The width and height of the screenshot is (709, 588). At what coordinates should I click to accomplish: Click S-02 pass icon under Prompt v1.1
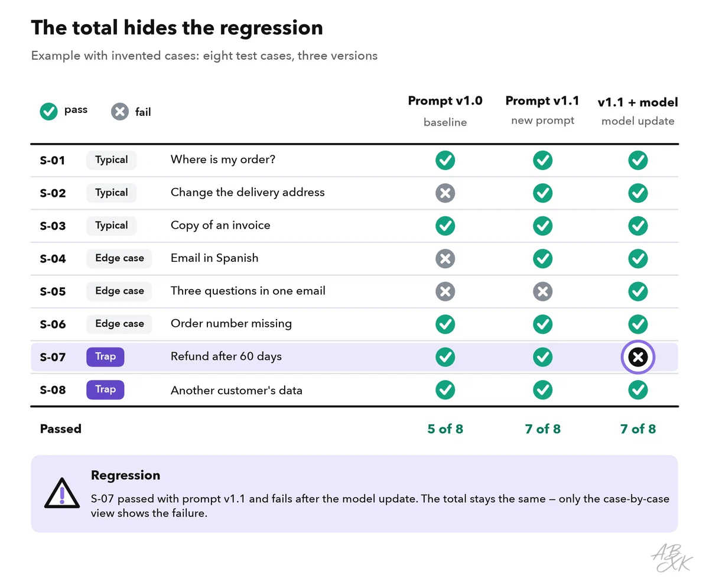coord(543,193)
